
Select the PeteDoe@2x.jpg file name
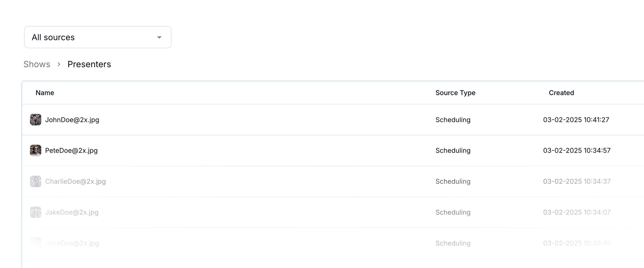point(72,151)
